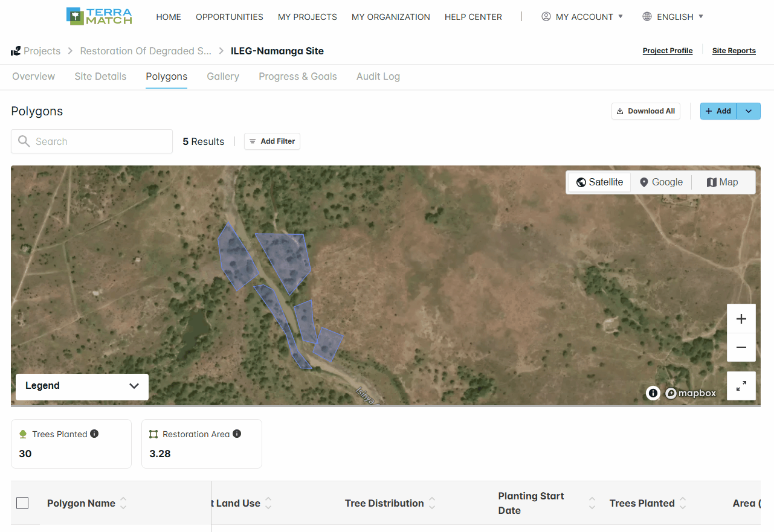Click the map attribution info icon
Viewport: 774px width, 532px height.
coord(653,393)
